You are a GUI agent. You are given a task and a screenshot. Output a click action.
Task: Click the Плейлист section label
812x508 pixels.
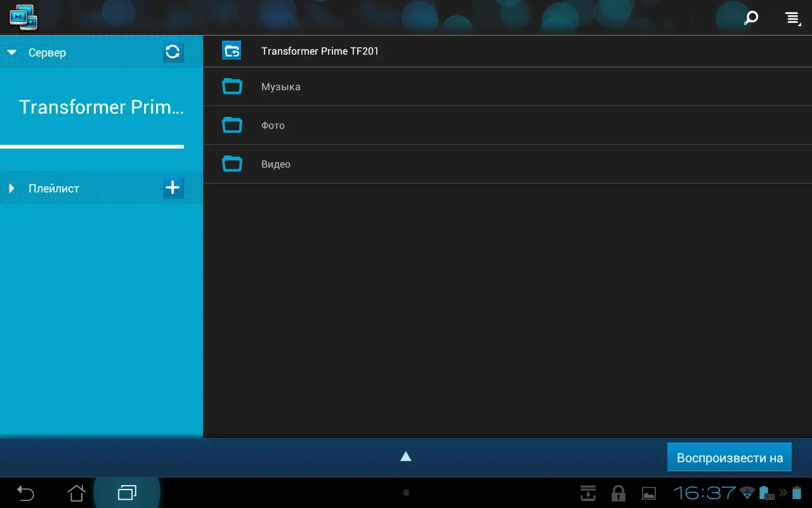click(54, 189)
